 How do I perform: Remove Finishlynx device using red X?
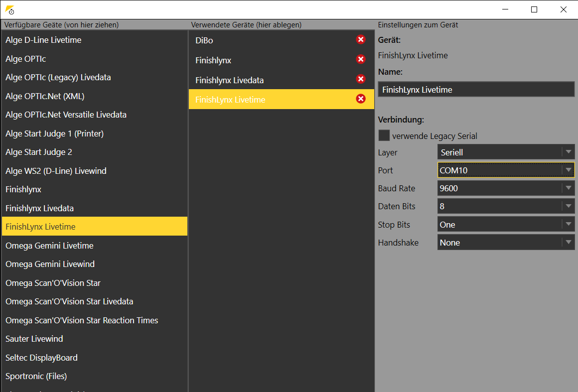click(x=361, y=59)
